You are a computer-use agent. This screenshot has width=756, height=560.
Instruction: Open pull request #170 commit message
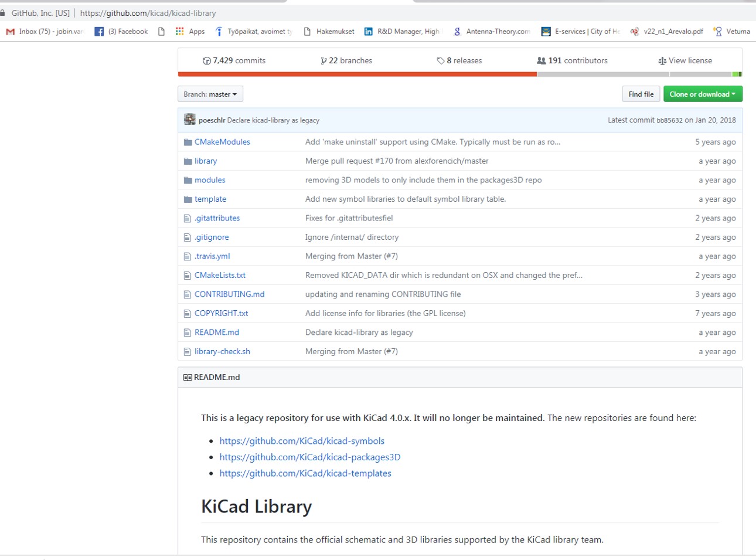(x=397, y=161)
